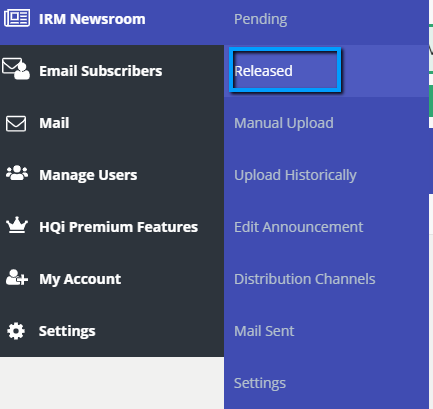Open Distribution Channels submenu item
Viewport: 433px width, 409px height.
(305, 279)
